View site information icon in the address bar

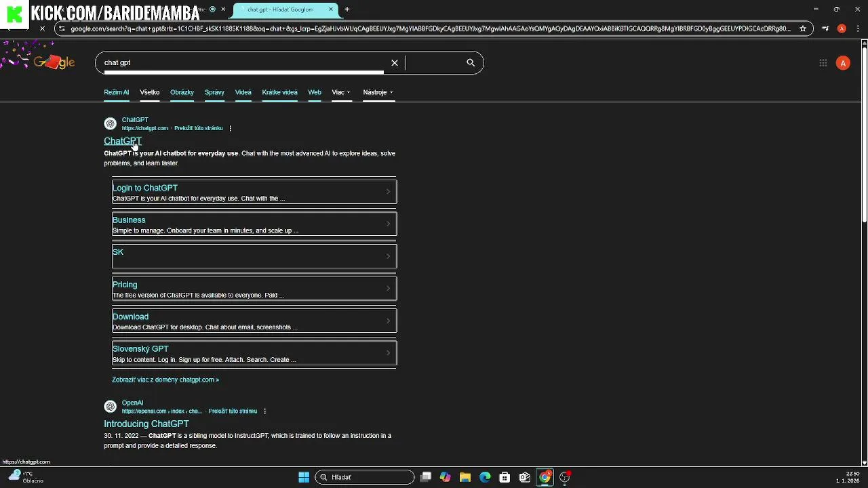pyautogui.click(x=62, y=28)
